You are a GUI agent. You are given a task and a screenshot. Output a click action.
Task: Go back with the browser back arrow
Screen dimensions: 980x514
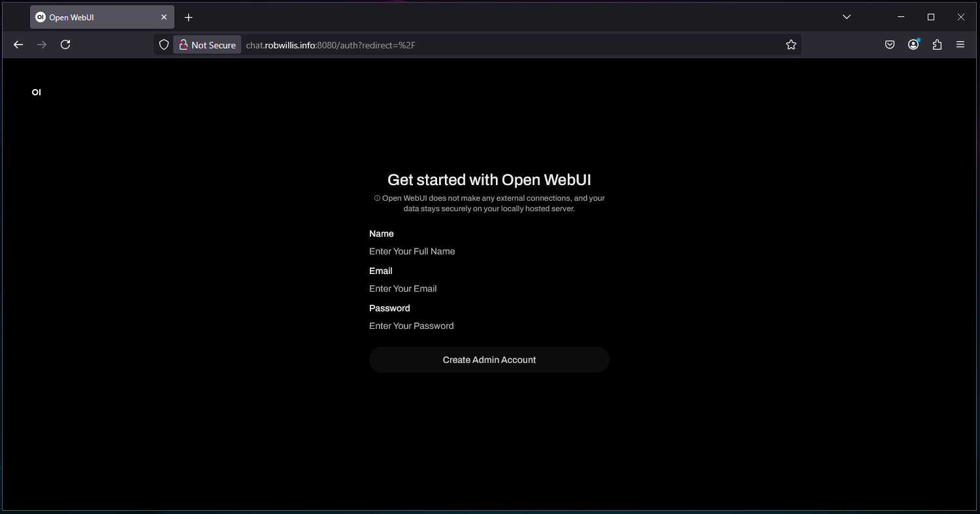[18, 44]
